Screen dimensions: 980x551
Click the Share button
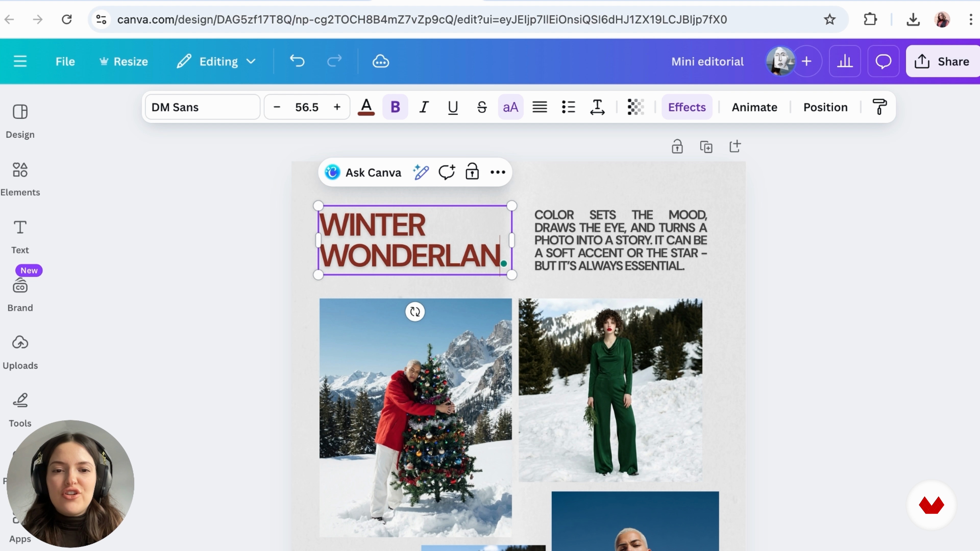click(x=942, y=61)
